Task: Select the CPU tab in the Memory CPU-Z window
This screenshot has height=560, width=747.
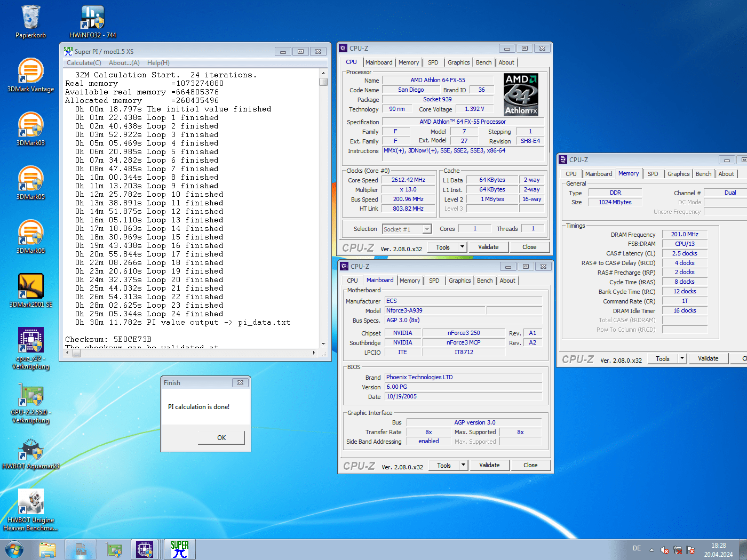Action: point(571,174)
